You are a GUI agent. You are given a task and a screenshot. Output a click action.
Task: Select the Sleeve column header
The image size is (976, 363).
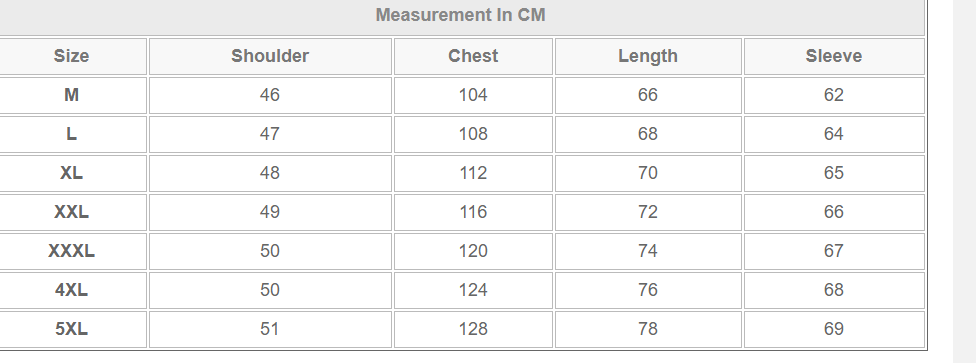[834, 56]
